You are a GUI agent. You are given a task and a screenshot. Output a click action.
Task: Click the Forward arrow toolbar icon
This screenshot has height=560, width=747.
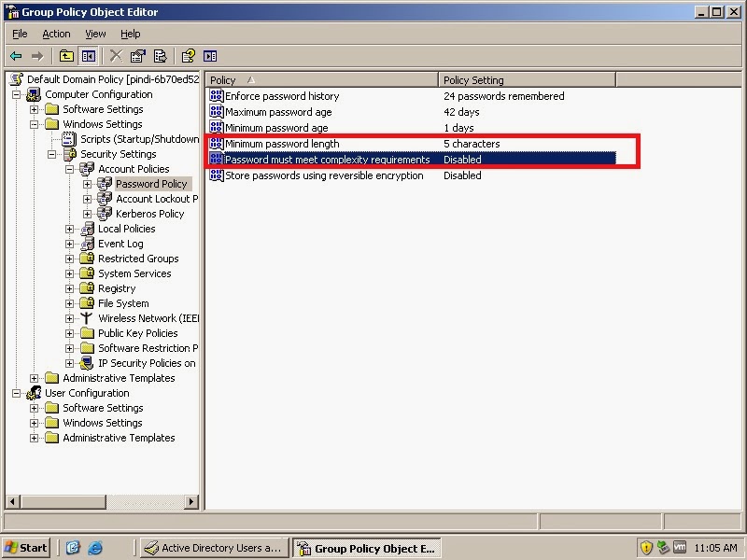tap(37, 56)
